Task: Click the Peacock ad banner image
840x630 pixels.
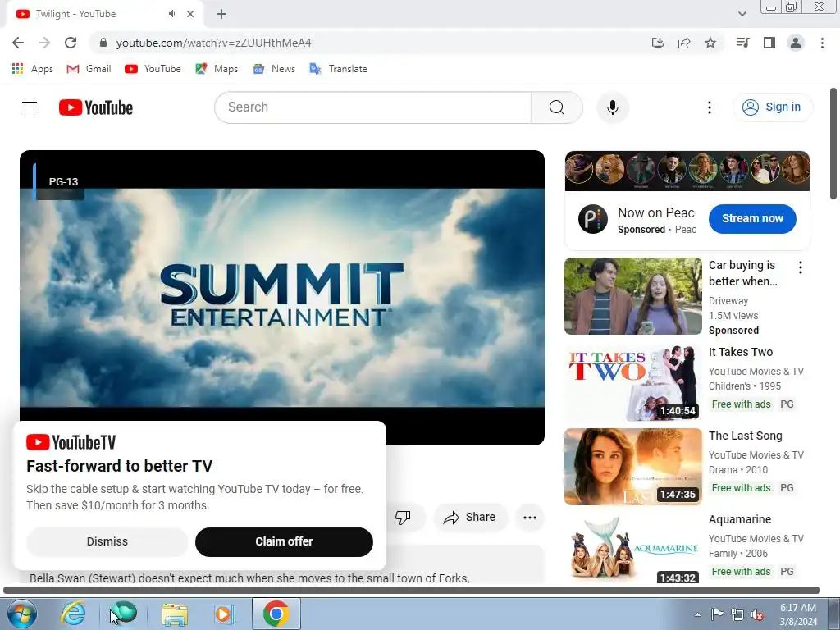Action: 687,171
